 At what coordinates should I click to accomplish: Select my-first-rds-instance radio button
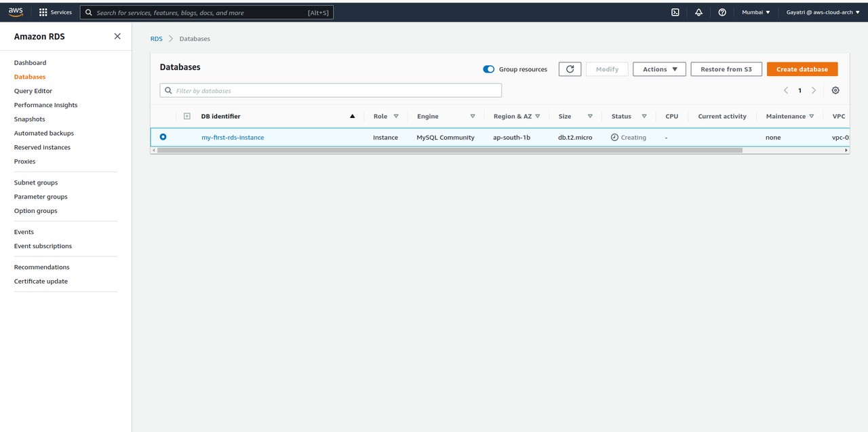[163, 137]
